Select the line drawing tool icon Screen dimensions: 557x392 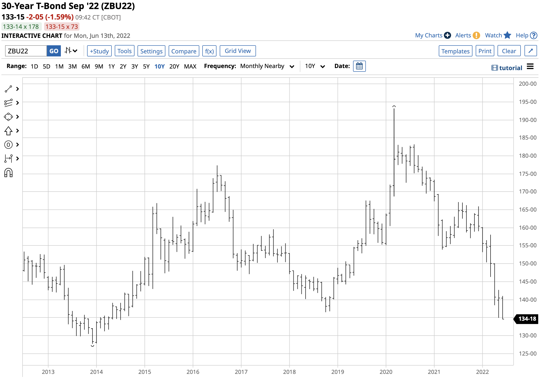tap(8, 89)
